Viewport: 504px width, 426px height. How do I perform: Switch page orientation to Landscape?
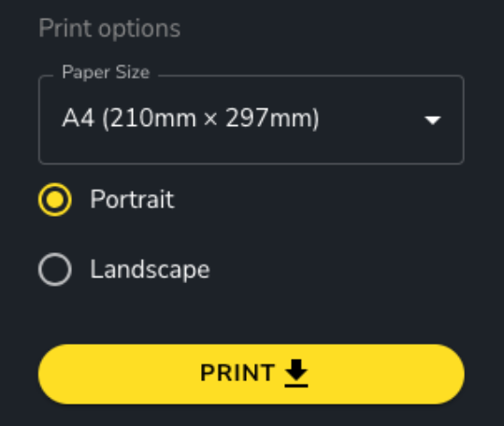tap(55, 269)
